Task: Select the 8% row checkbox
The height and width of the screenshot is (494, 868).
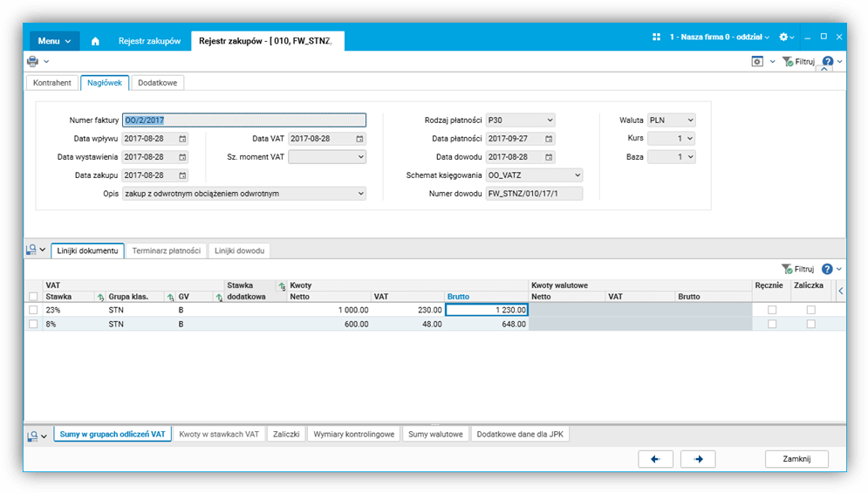Action: pos(33,324)
